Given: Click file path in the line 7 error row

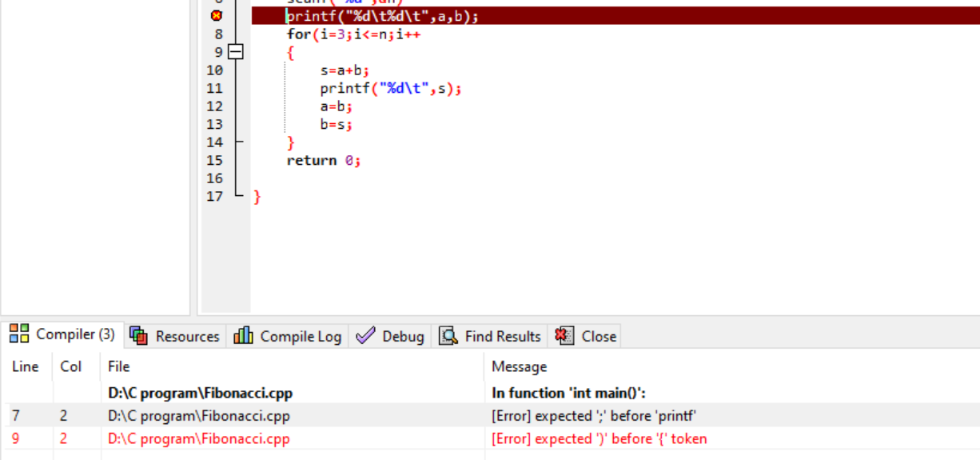Looking at the screenshot, I should pos(199,416).
